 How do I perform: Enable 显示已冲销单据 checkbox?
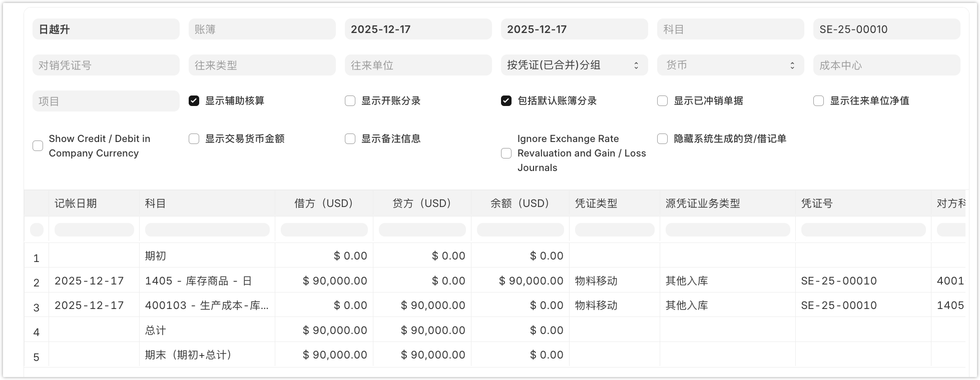662,101
